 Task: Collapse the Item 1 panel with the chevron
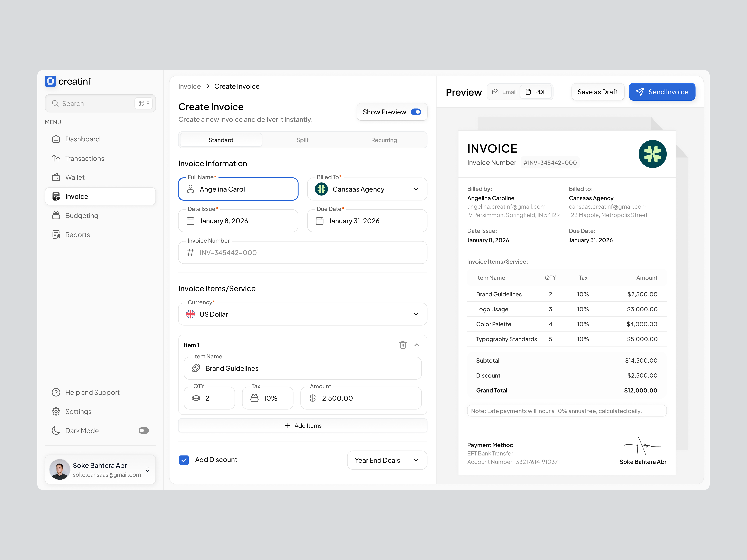(x=417, y=345)
